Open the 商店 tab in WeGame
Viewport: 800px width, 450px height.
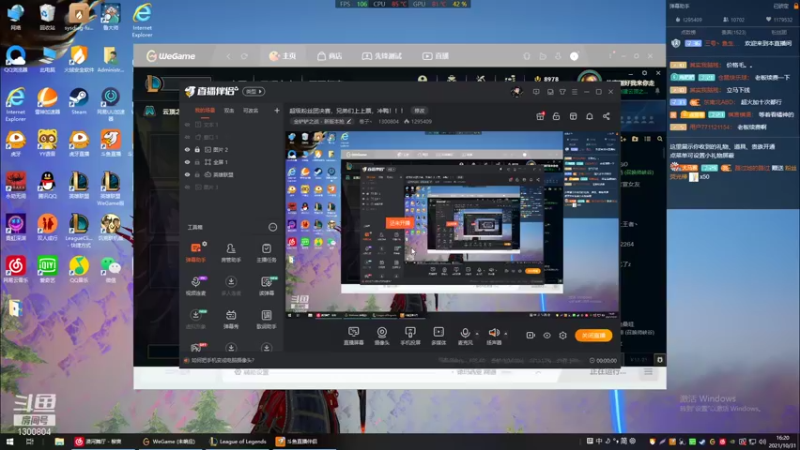click(x=330, y=56)
